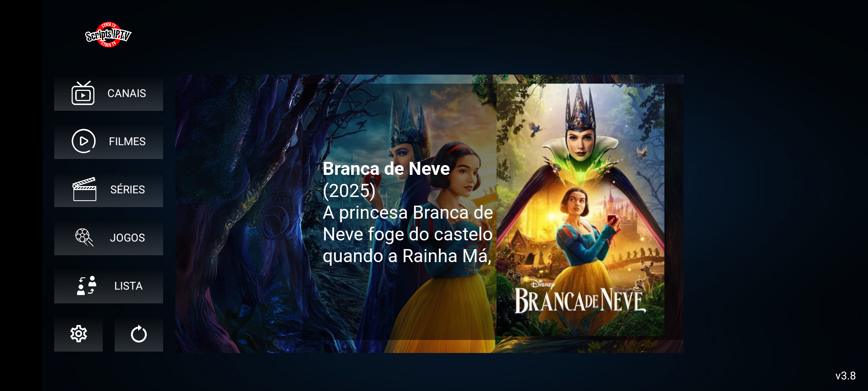868x391 pixels.
Task: Click the clapperboard icon for Séries
Action: (x=84, y=189)
